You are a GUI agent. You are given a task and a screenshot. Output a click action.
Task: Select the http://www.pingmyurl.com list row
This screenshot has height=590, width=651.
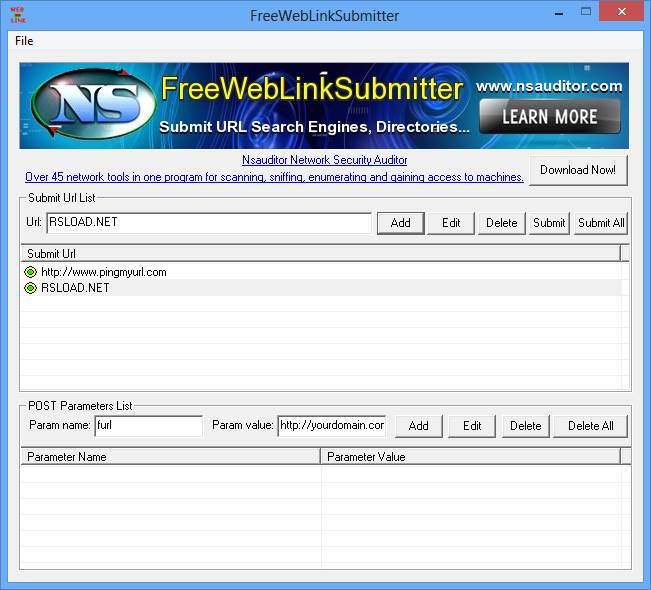click(x=321, y=272)
